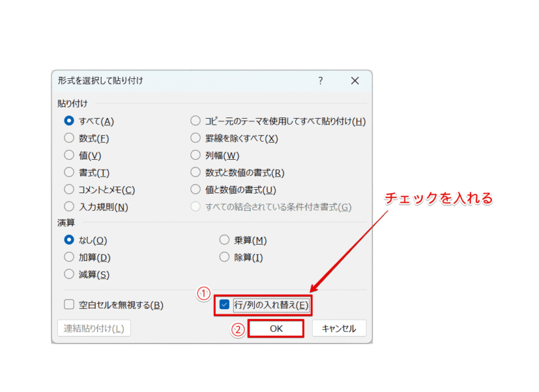
Task: Choose 乗算(M) operation
Action: coord(224,240)
